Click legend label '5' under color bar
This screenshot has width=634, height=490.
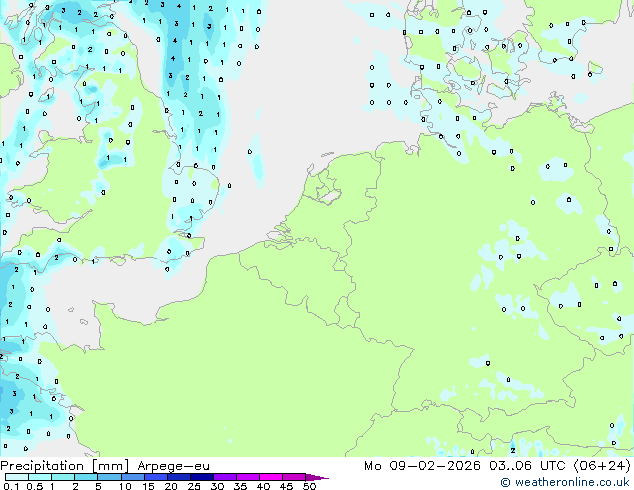pyautogui.click(x=98, y=486)
